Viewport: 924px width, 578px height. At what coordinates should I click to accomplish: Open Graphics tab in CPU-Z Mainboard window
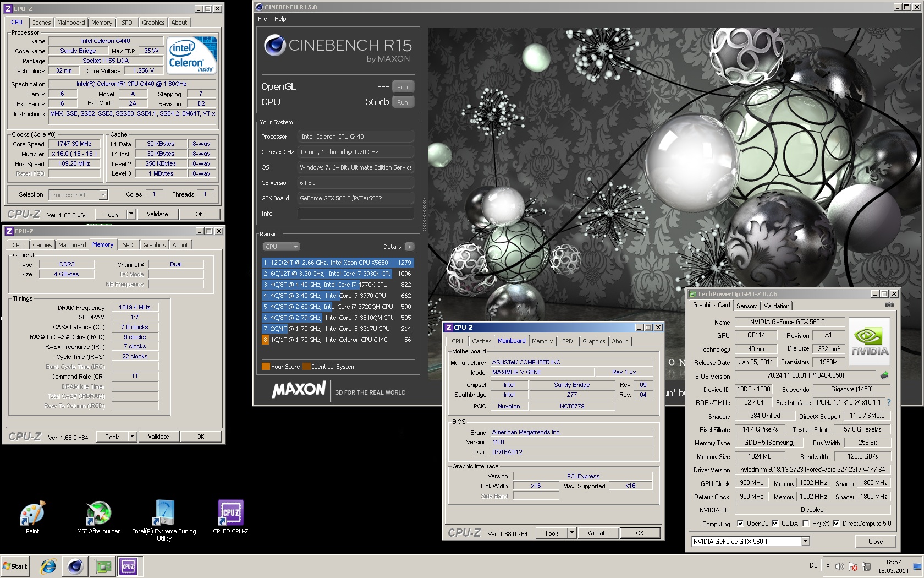coord(594,341)
